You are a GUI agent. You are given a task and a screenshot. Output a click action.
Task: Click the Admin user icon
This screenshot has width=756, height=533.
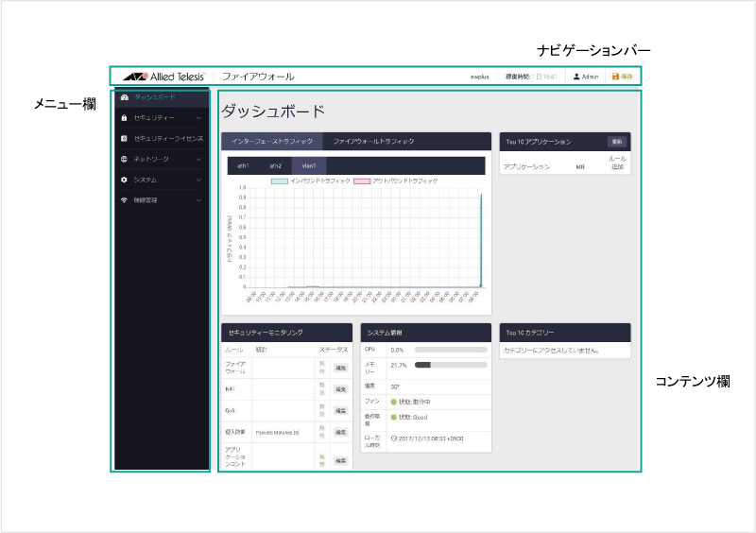(x=576, y=77)
